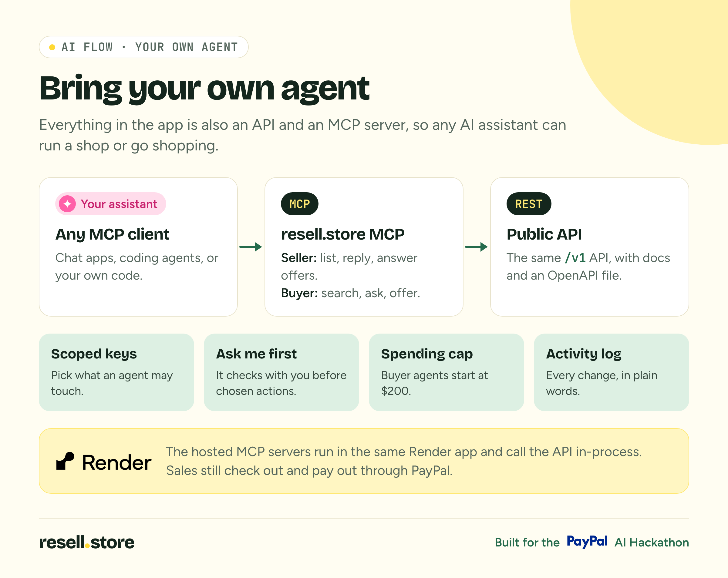Image resolution: width=728 pixels, height=578 pixels.
Task: Click the Public API card heading
Action: pos(544,234)
